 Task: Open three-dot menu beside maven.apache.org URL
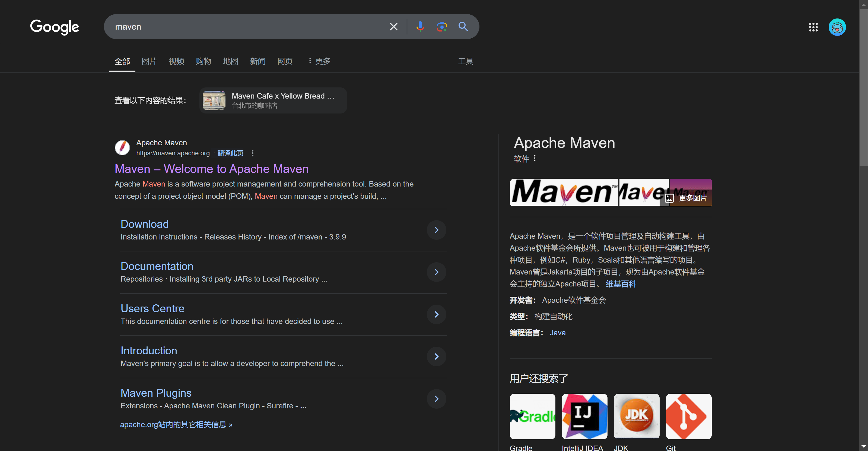tap(252, 153)
